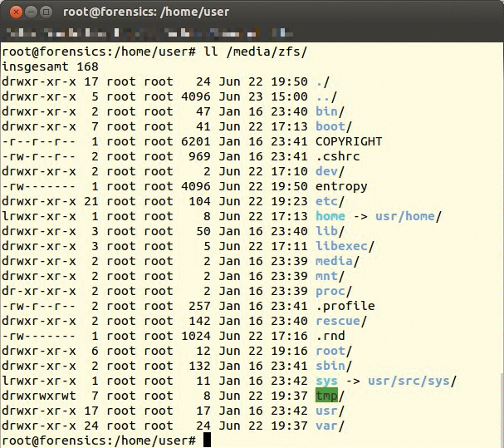The image size is (504, 448).
Task: Click the size 104 in the etc/ row
Action: [x=199, y=201]
